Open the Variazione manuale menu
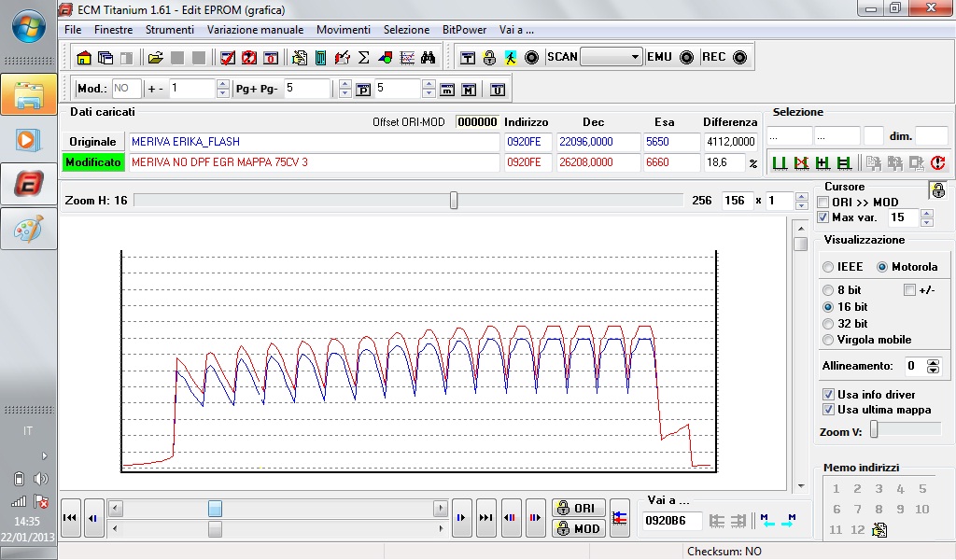 point(255,30)
